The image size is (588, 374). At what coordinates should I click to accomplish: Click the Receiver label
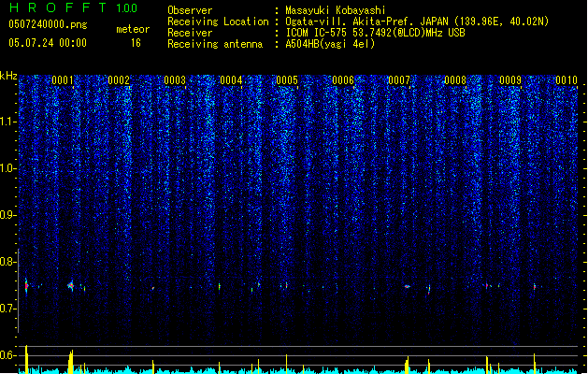pos(190,33)
